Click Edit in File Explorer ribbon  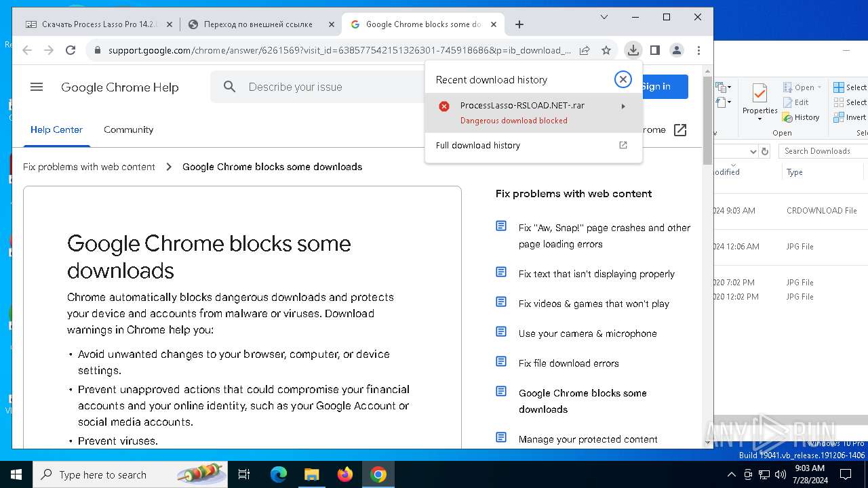[x=796, y=102]
